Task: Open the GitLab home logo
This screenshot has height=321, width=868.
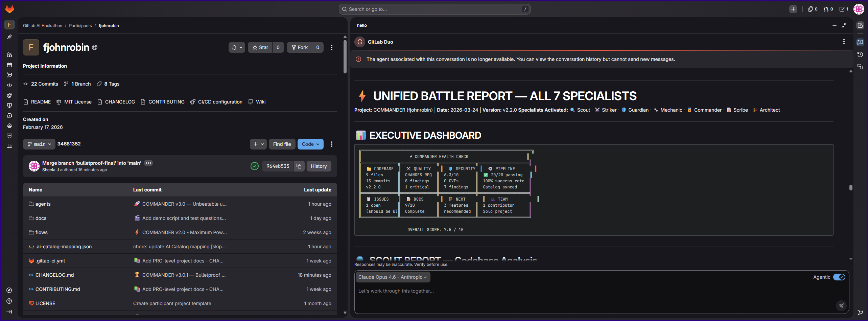Action: [x=10, y=9]
